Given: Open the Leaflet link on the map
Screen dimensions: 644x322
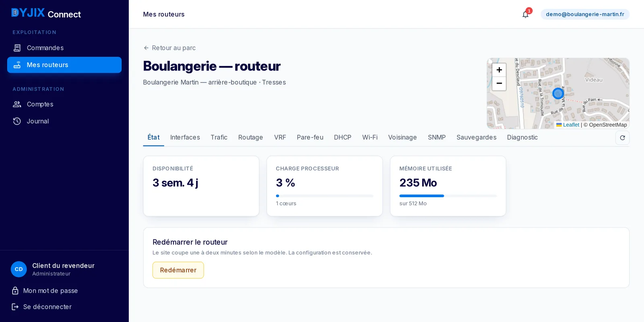Looking at the screenshot, I should (x=568, y=125).
